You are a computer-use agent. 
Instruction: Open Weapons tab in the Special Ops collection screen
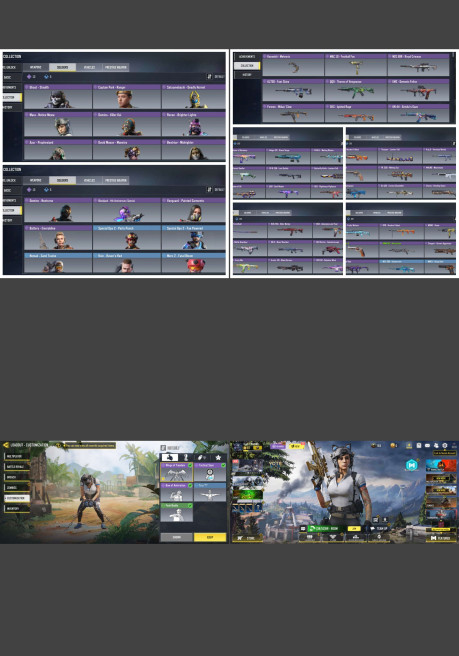(x=36, y=180)
